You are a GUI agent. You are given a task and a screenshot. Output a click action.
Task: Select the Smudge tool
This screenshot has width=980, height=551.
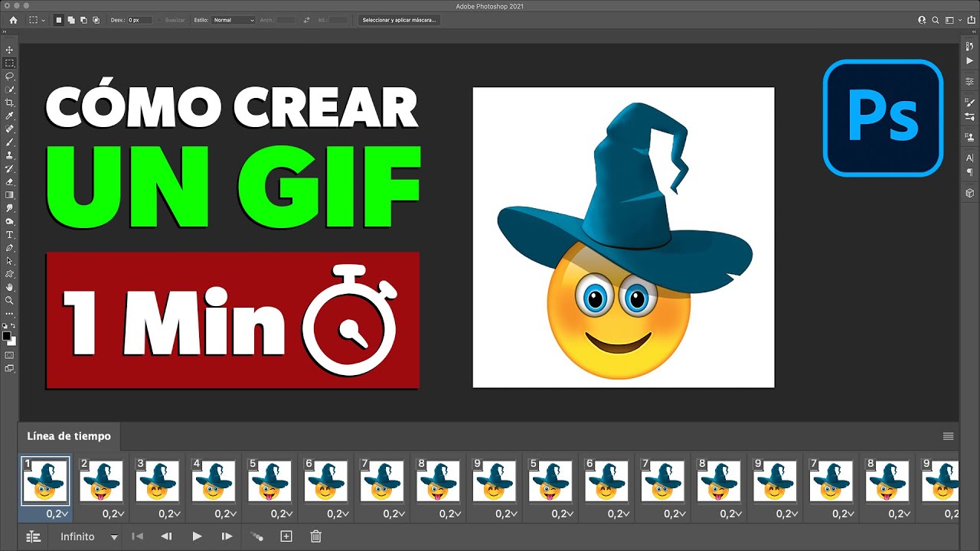[x=9, y=208]
